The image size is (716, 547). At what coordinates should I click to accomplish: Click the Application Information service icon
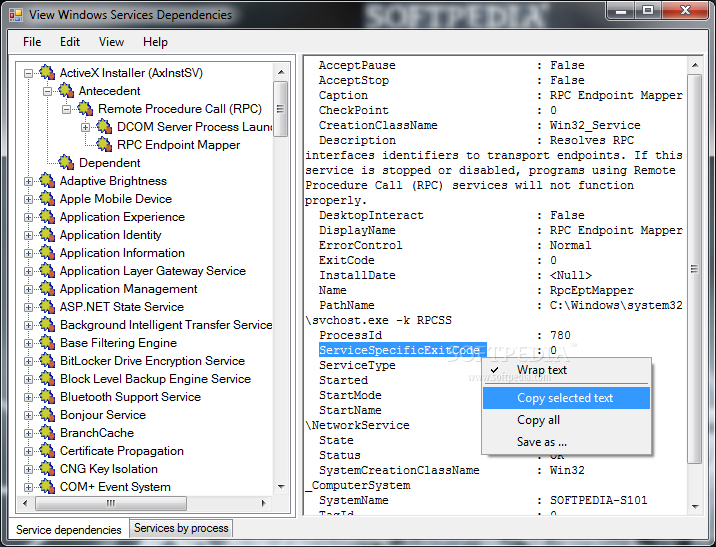[x=47, y=252]
